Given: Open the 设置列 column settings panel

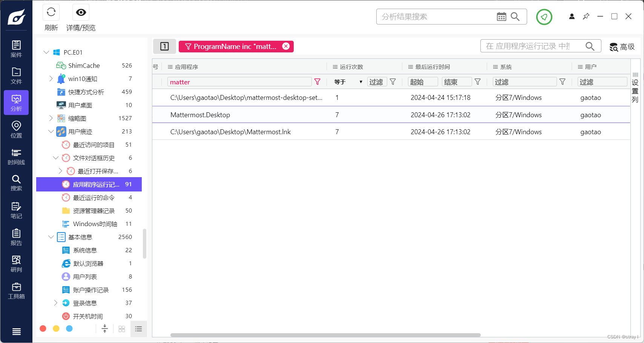Looking at the screenshot, I should pos(635,87).
